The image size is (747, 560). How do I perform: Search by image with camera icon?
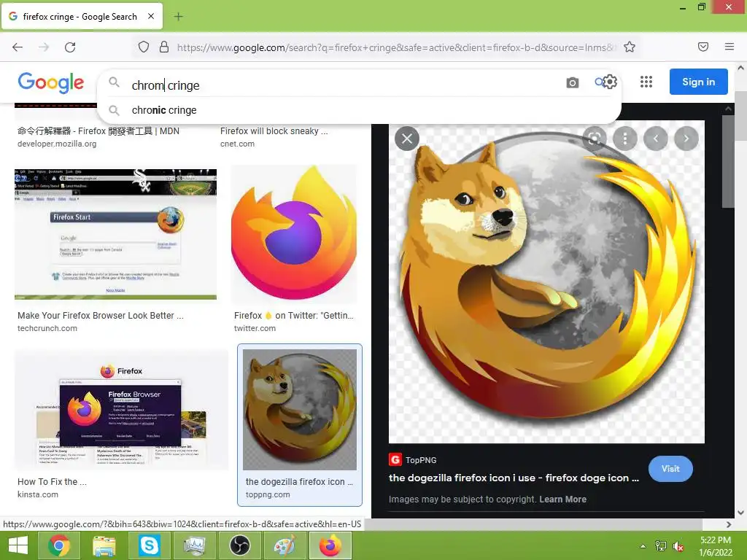tap(572, 83)
